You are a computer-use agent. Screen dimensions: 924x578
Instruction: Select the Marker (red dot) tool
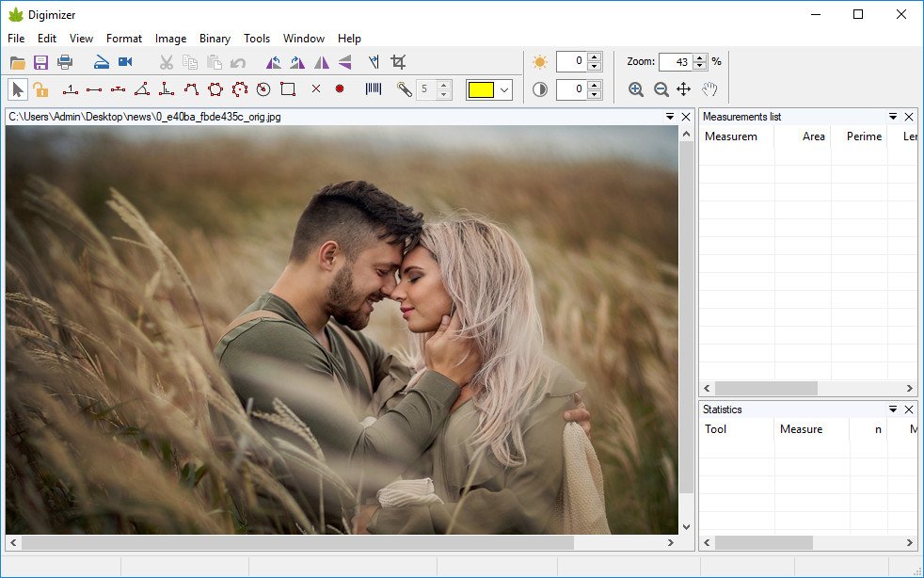[x=340, y=89]
